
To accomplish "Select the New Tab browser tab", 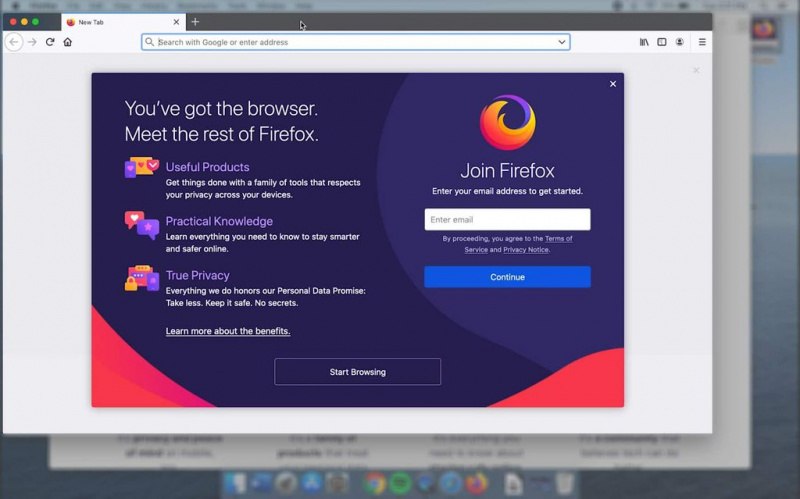I will (122, 22).
